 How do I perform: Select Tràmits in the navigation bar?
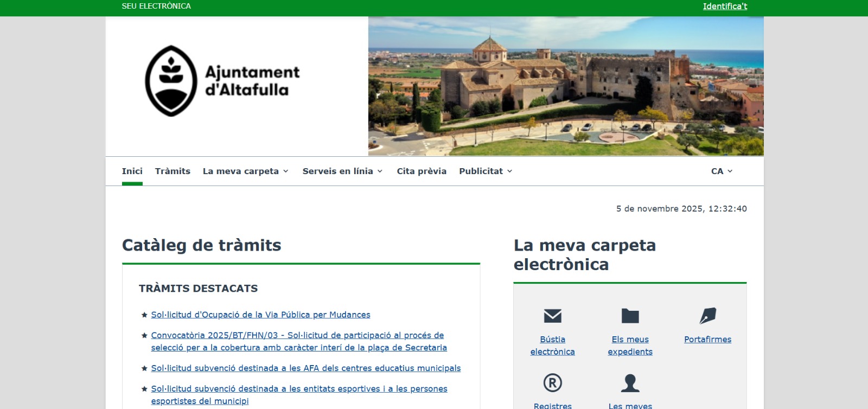tap(173, 171)
